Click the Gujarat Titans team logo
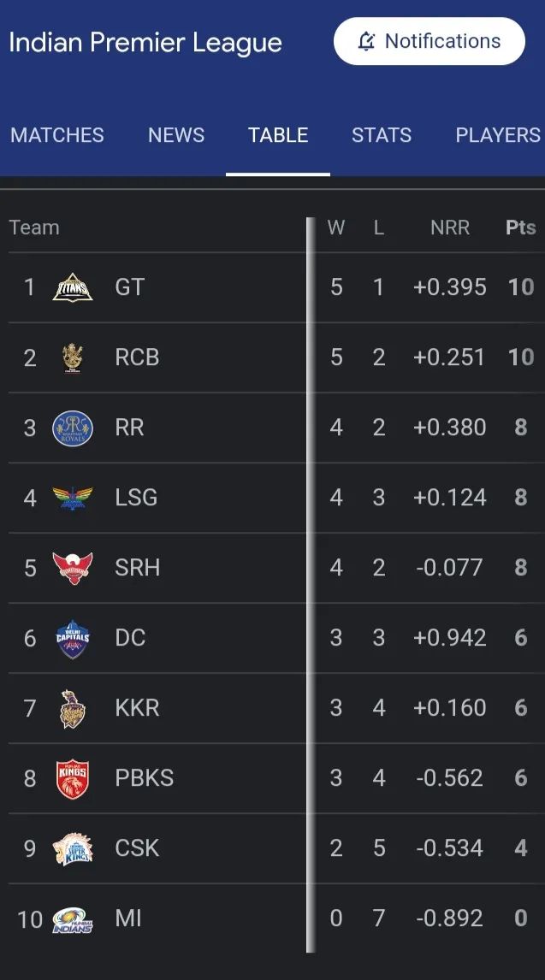 (x=73, y=287)
